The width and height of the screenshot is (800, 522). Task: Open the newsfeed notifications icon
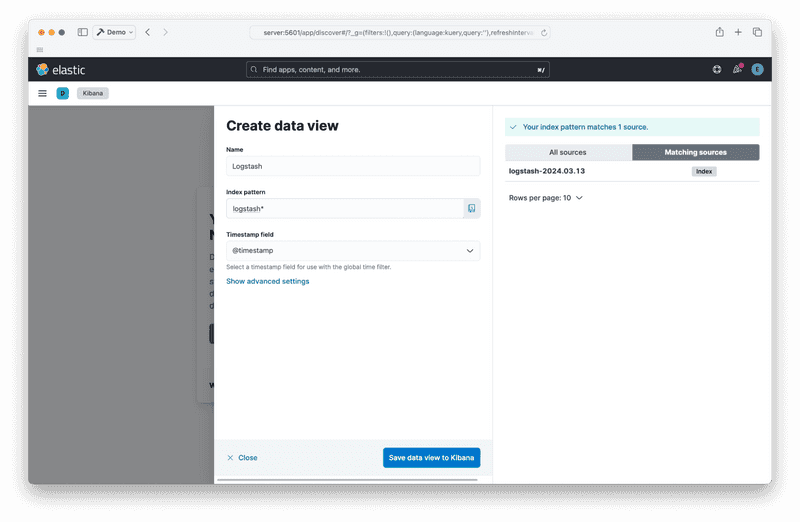tap(737, 70)
